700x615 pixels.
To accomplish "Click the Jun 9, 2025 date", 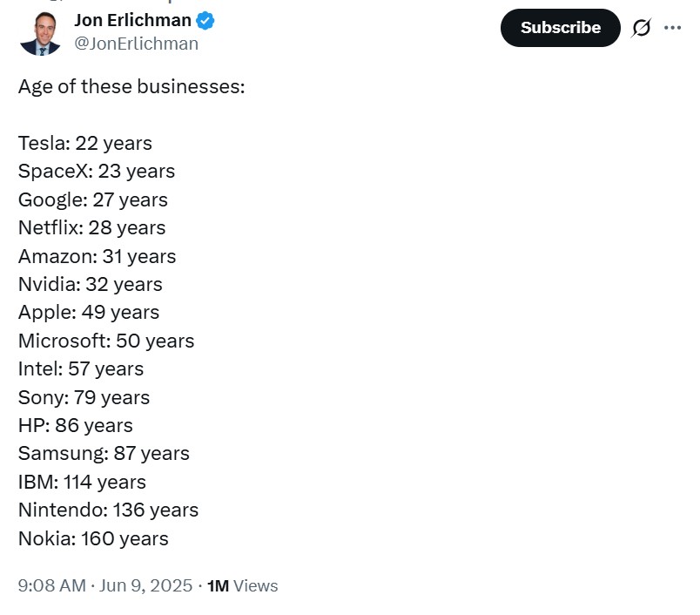I will coord(145,585).
